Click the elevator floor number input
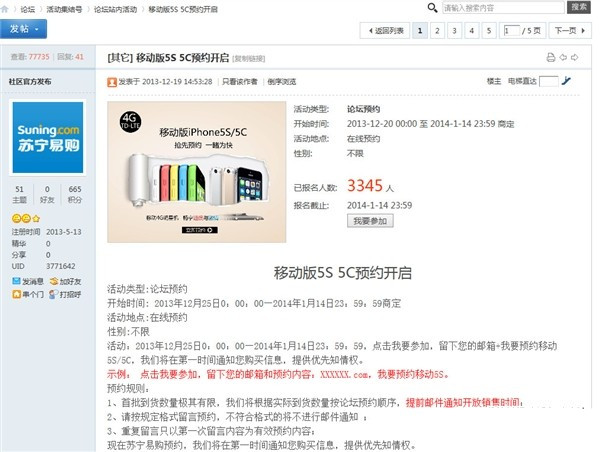The image size is (600, 452). 548,81
